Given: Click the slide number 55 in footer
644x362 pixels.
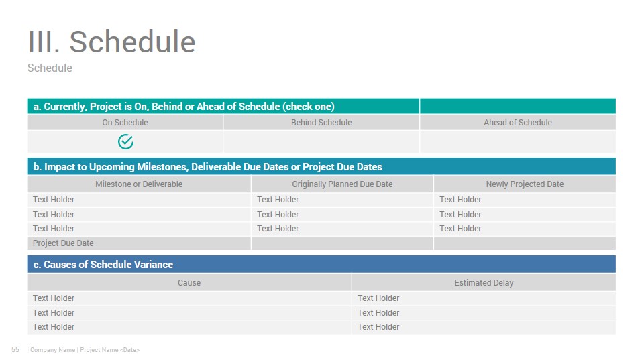Looking at the screenshot, I should 15,349.
